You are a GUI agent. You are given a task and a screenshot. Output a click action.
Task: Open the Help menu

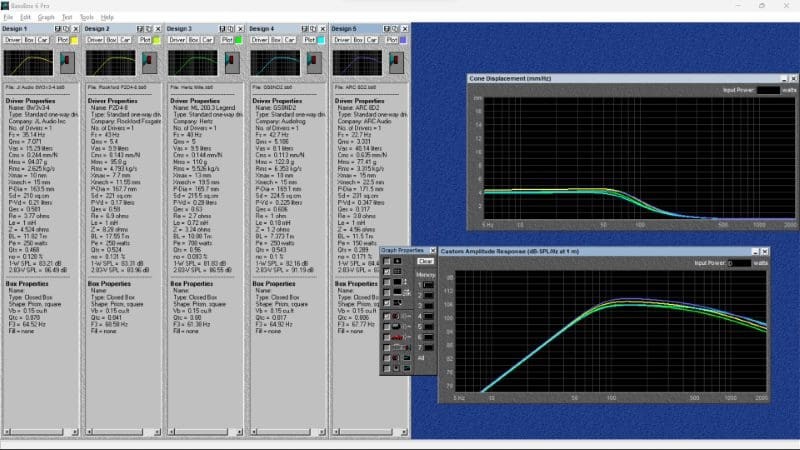(107, 17)
